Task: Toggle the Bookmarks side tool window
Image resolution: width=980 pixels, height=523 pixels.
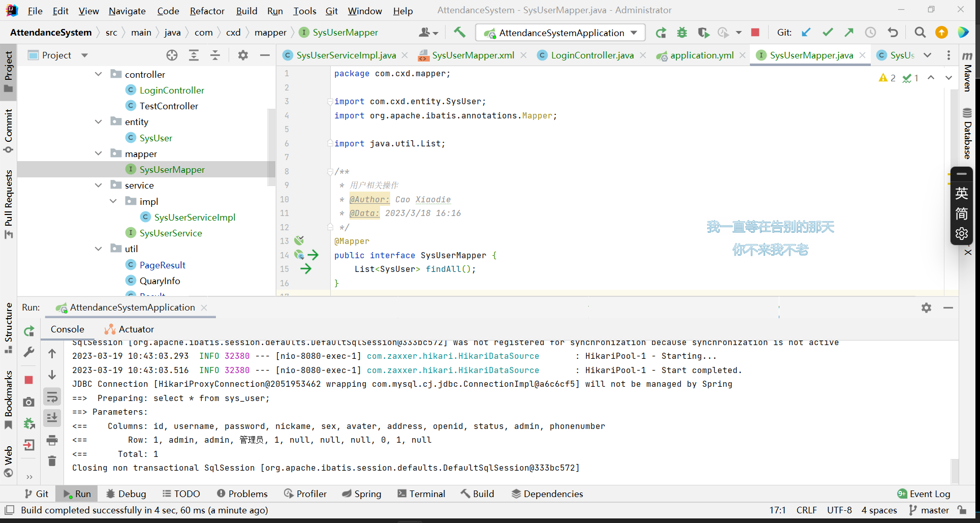Action: click(9, 400)
